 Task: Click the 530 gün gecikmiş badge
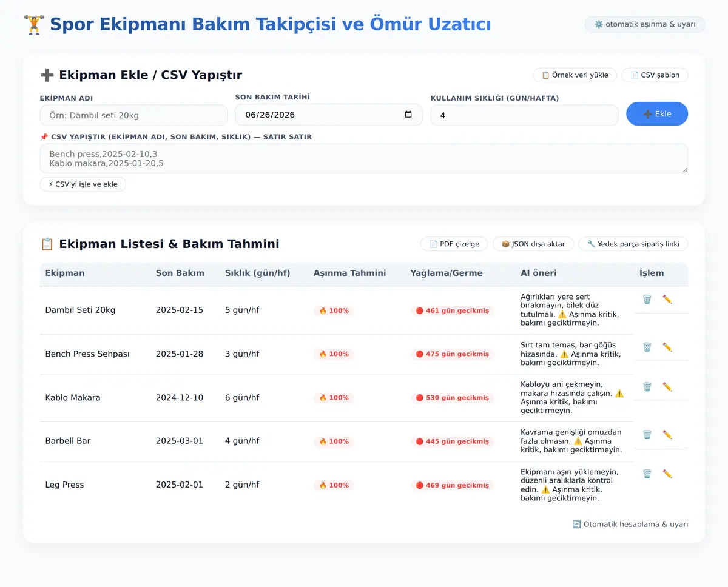tap(453, 398)
